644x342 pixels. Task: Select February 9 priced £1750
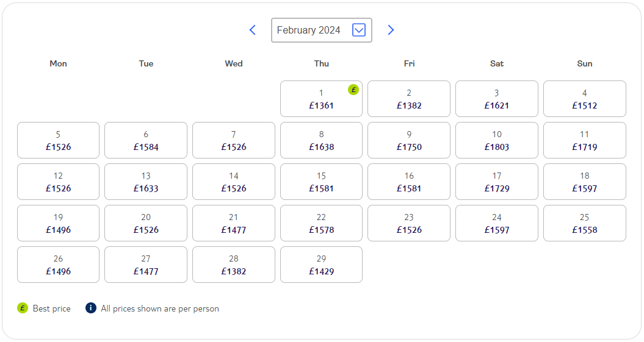[x=409, y=140]
